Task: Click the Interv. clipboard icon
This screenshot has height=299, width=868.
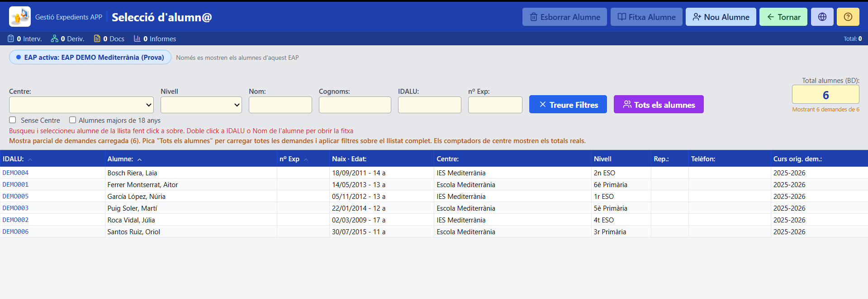Action: (11, 39)
